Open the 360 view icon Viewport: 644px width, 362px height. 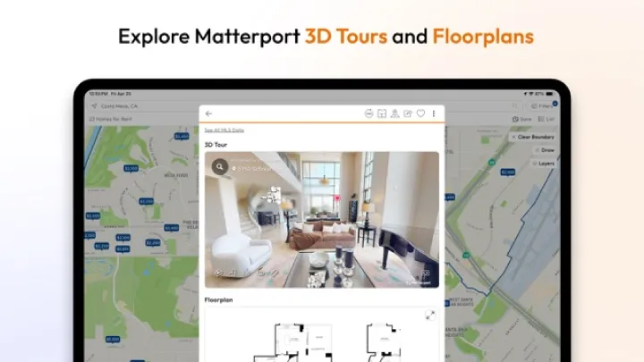pos(369,114)
